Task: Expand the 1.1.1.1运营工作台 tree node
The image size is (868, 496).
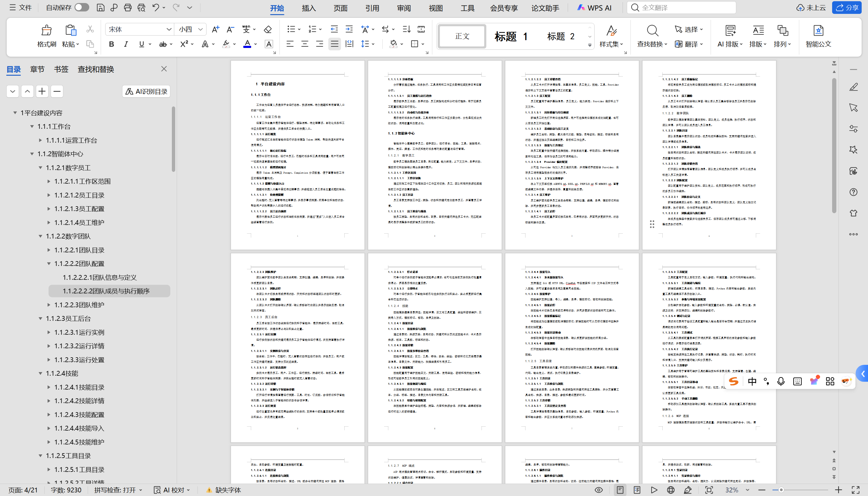Action: tap(40, 140)
